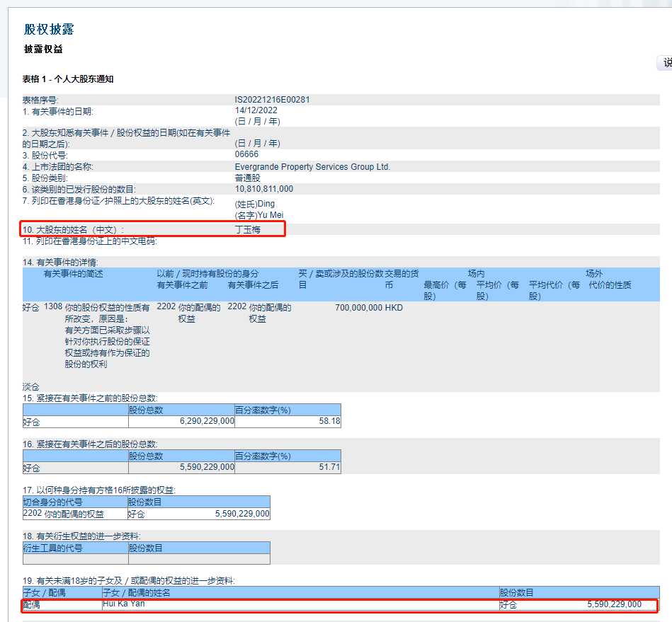
Task: Select the form serial number IS20221216E00281
Action: (272, 100)
